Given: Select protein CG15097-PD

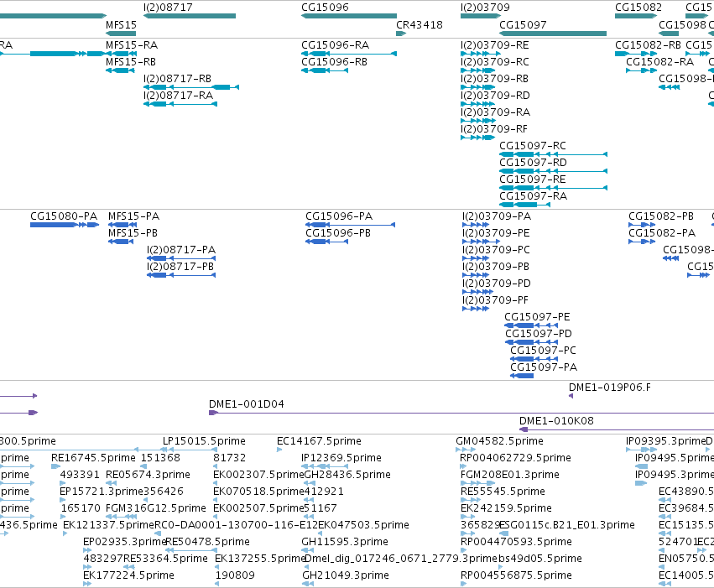Looking at the screenshot, I should (539, 334).
